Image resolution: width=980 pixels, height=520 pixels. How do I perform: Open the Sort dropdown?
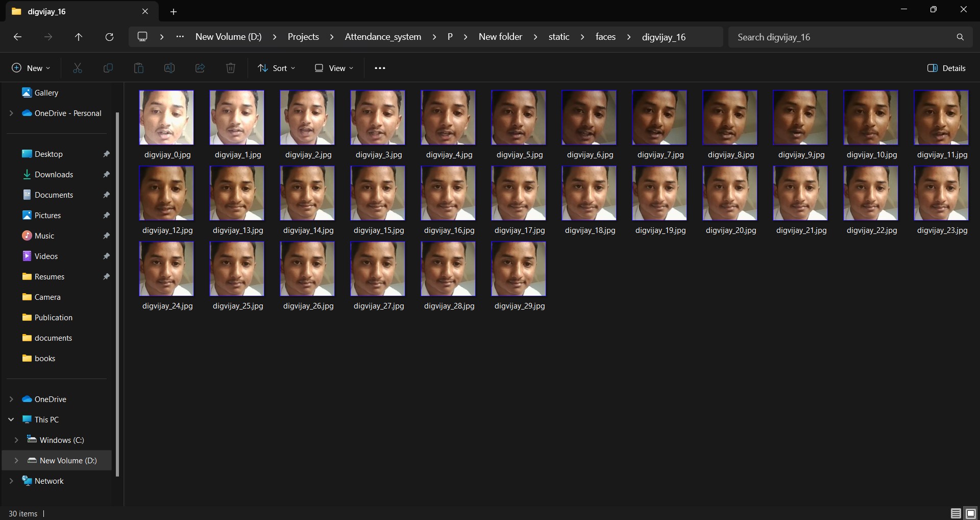277,68
